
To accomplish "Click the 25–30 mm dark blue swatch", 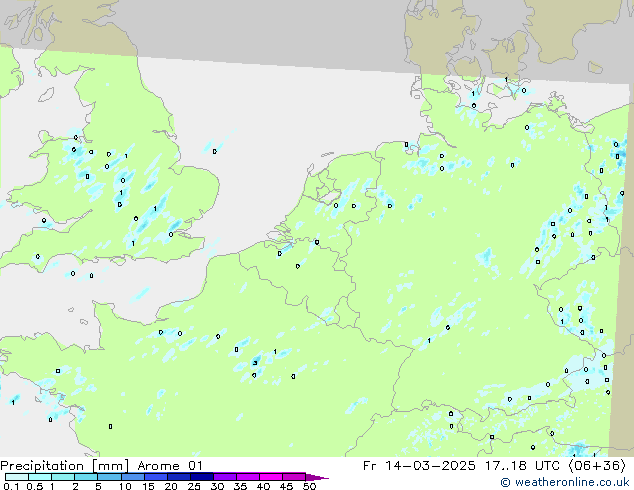I will point(201,477).
